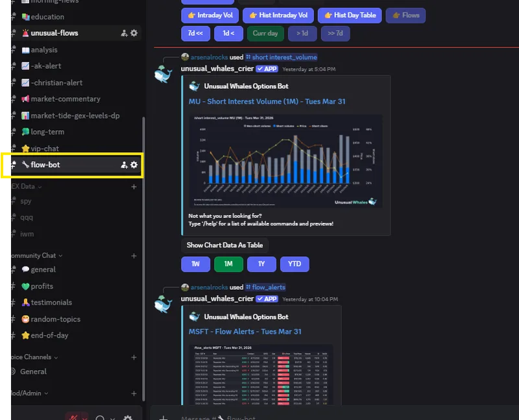Add channel to Voice Channels category
Viewport: 519px width, 420px height.
coord(134,357)
